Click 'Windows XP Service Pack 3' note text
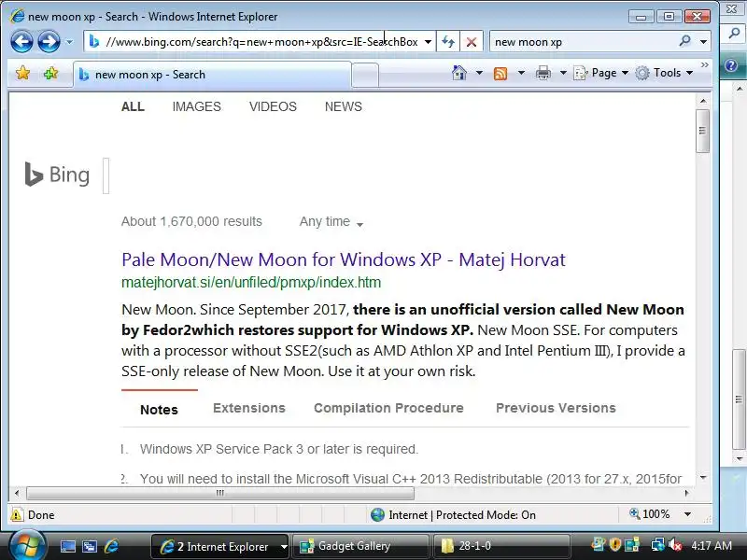 [x=279, y=449]
